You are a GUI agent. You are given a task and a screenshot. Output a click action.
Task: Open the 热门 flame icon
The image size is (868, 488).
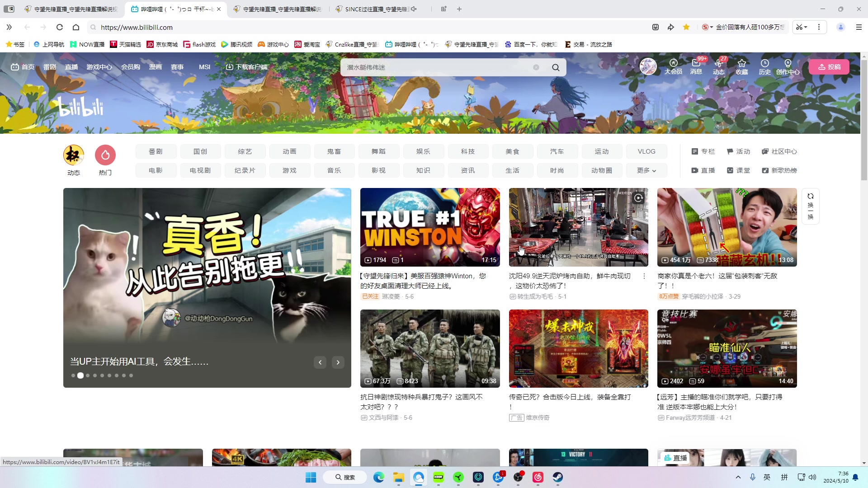[x=105, y=155]
